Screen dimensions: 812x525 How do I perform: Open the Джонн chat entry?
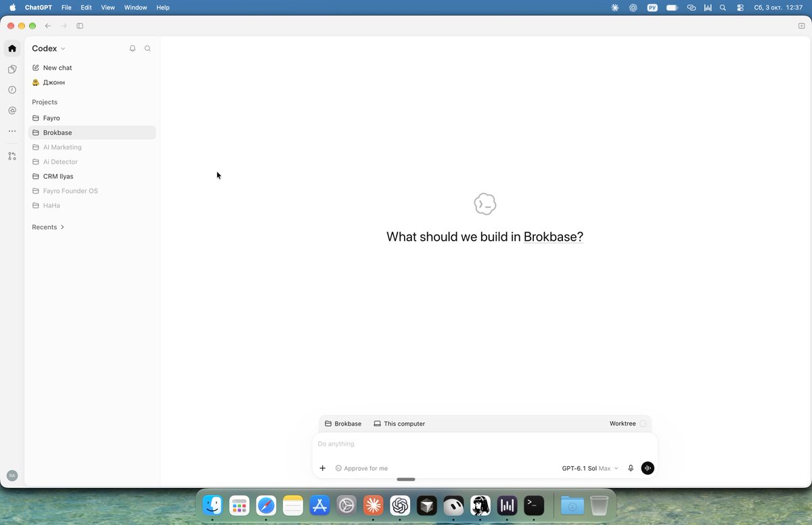92,83
